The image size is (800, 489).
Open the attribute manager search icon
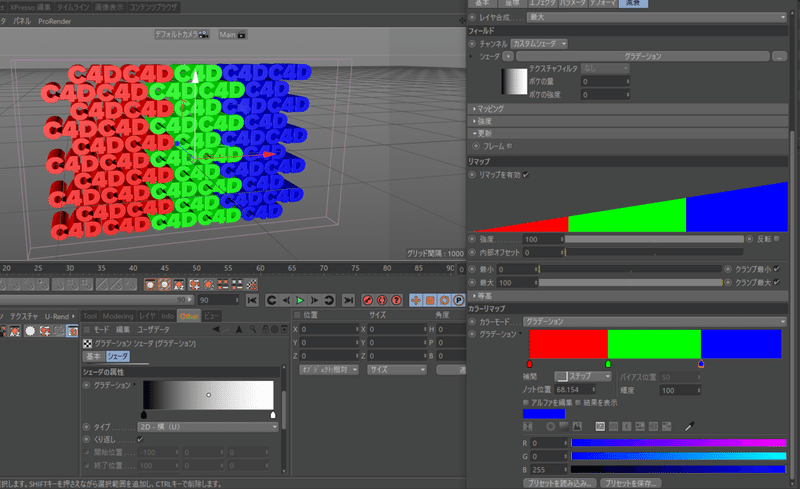[253, 329]
